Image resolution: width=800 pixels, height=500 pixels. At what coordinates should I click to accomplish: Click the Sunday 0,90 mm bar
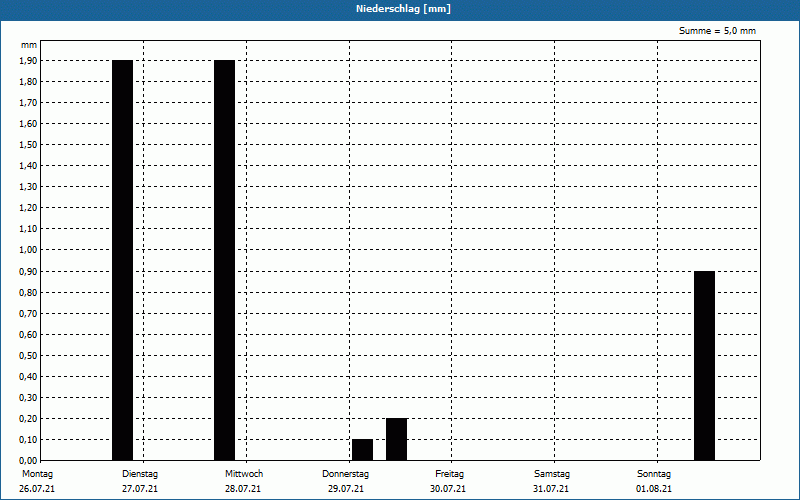(705, 366)
